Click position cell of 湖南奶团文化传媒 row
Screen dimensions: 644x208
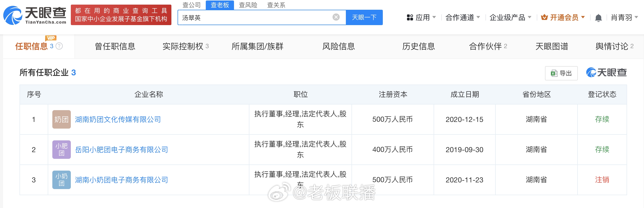(300, 119)
